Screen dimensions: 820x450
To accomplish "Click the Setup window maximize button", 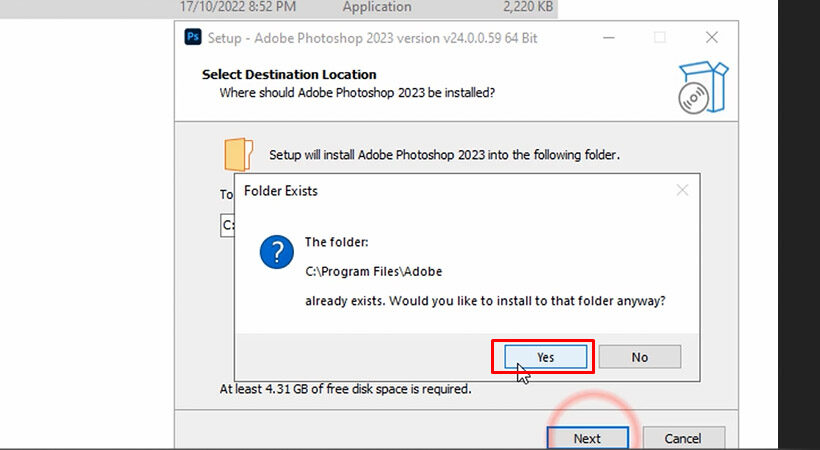I will tap(659, 37).
